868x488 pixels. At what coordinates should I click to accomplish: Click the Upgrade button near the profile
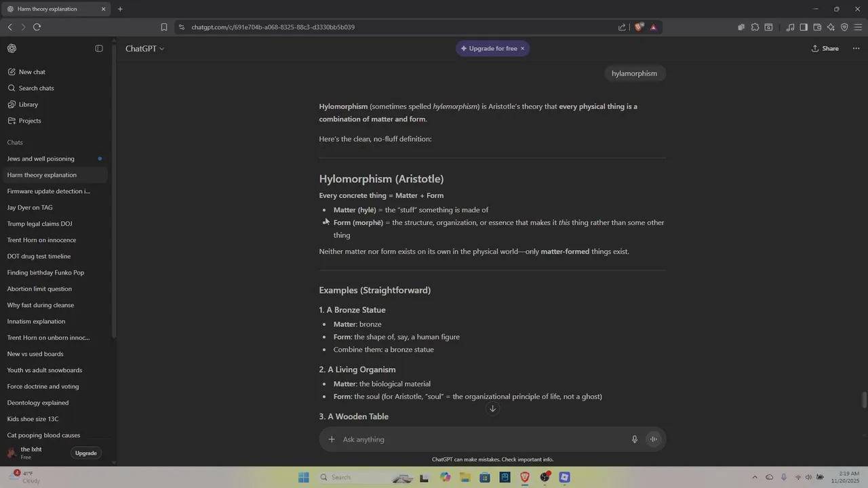click(86, 453)
